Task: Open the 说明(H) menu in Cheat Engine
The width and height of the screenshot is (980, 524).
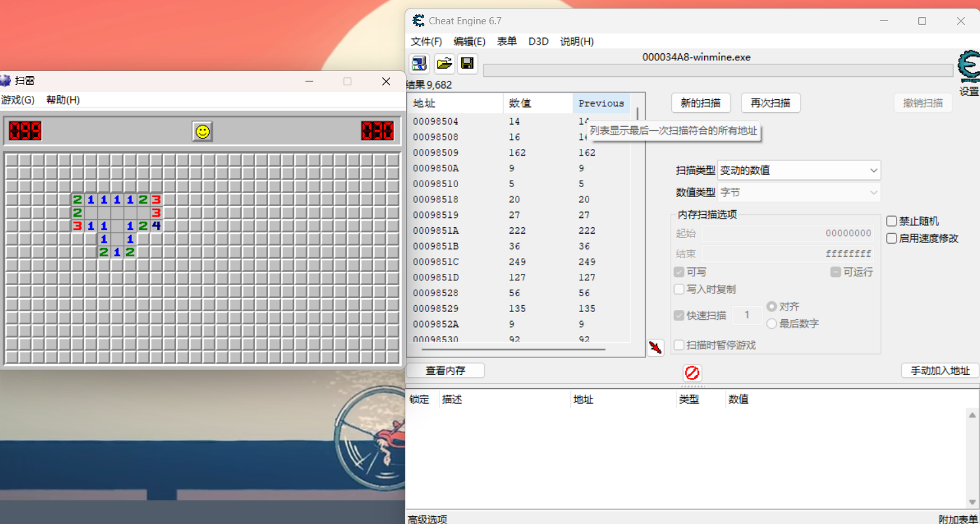Action: tap(577, 41)
